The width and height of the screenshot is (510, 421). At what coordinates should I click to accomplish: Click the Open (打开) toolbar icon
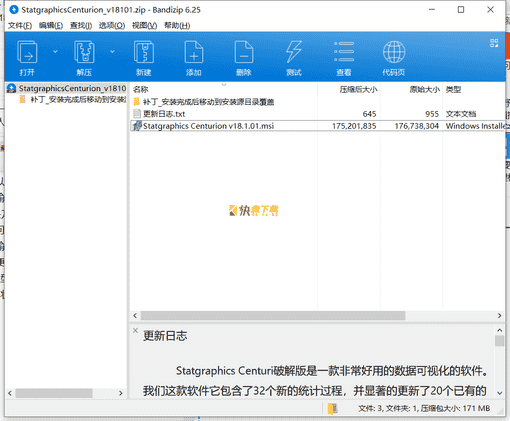pyautogui.click(x=27, y=52)
